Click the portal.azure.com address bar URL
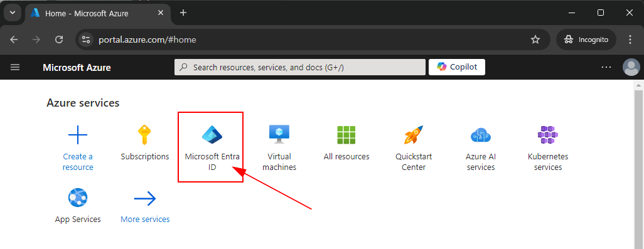644x249 pixels. (147, 40)
